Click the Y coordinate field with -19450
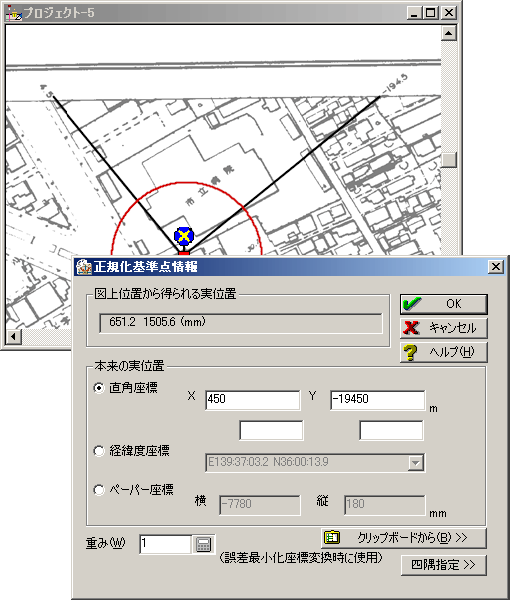 coord(378,400)
